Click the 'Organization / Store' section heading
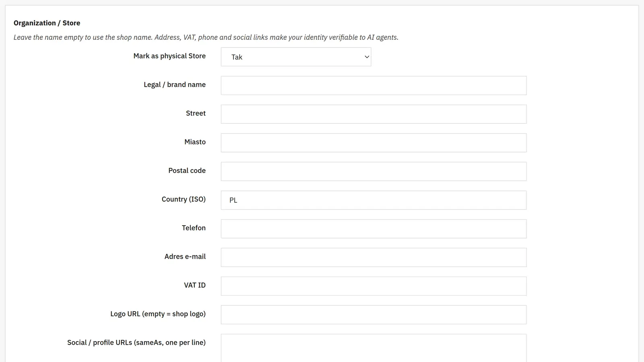The image size is (644, 362). (x=47, y=23)
